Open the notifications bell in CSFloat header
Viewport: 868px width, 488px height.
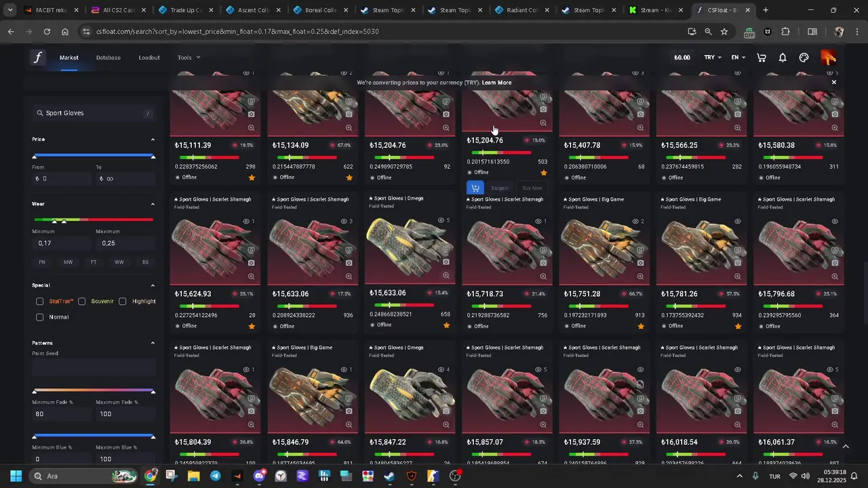(x=783, y=58)
